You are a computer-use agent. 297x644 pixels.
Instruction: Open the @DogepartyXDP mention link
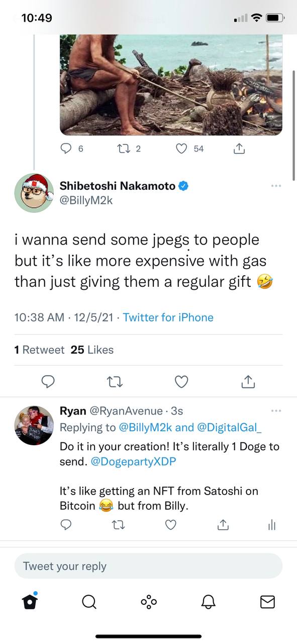[133, 460]
